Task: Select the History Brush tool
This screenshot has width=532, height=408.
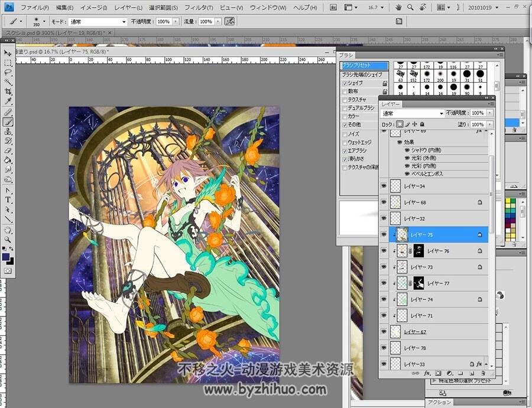Action: (x=8, y=141)
